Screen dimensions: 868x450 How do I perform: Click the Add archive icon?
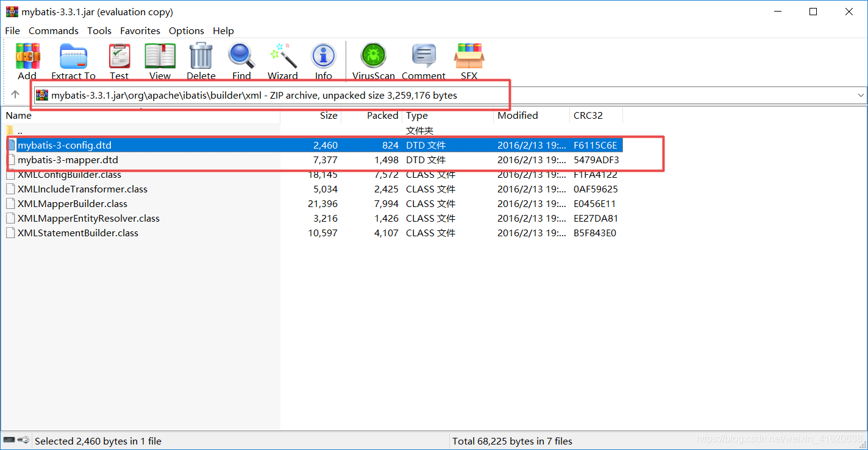(x=27, y=59)
